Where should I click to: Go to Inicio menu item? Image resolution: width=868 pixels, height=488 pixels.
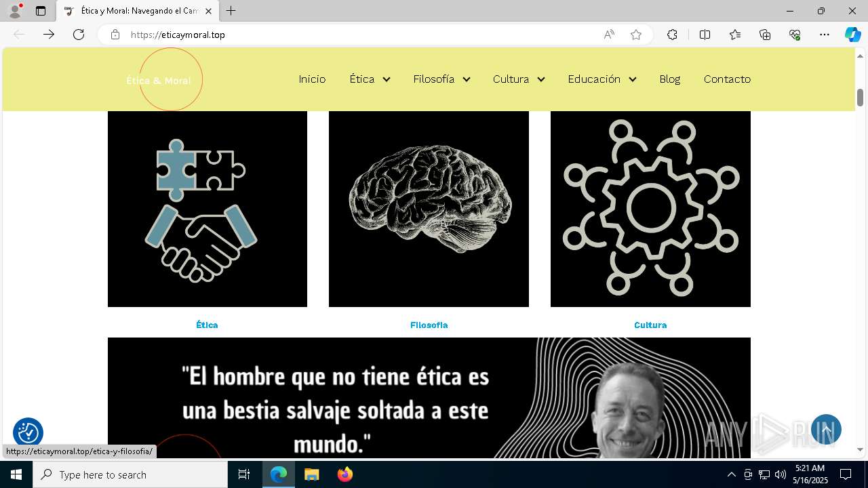tap(312, 79)
